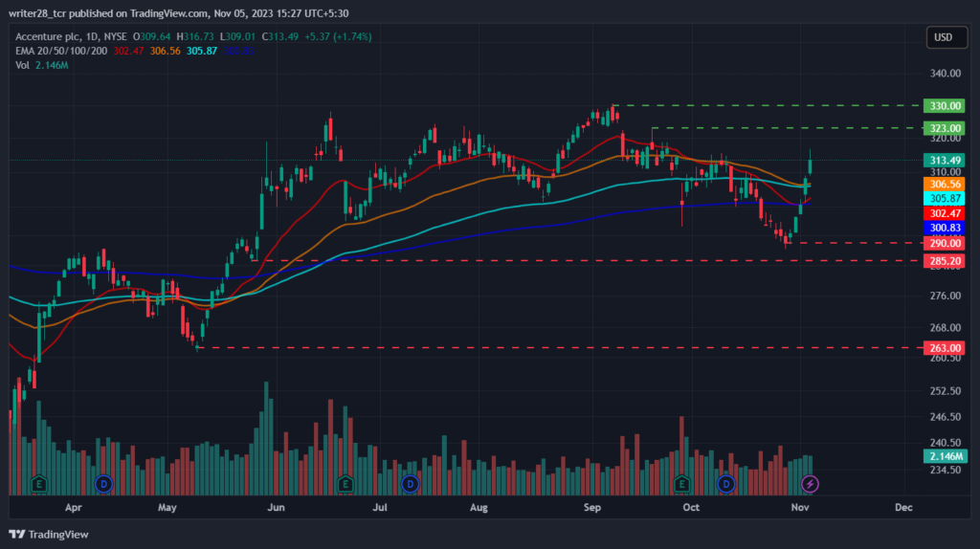This screenshot has height=549, width=980.
Task: Click the L309.01 low value
Action: pyautogui.click(x=237, y=37)
